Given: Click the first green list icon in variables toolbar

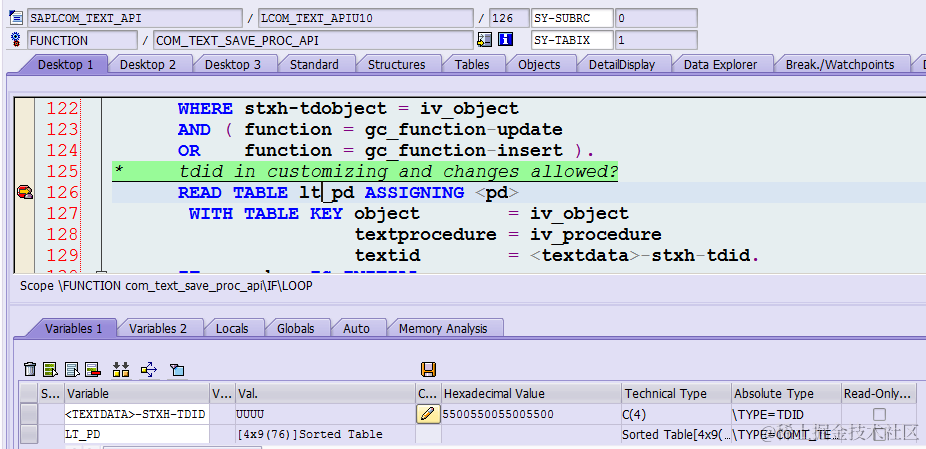Looking at the screenshot, I should [x=51, y=370].
